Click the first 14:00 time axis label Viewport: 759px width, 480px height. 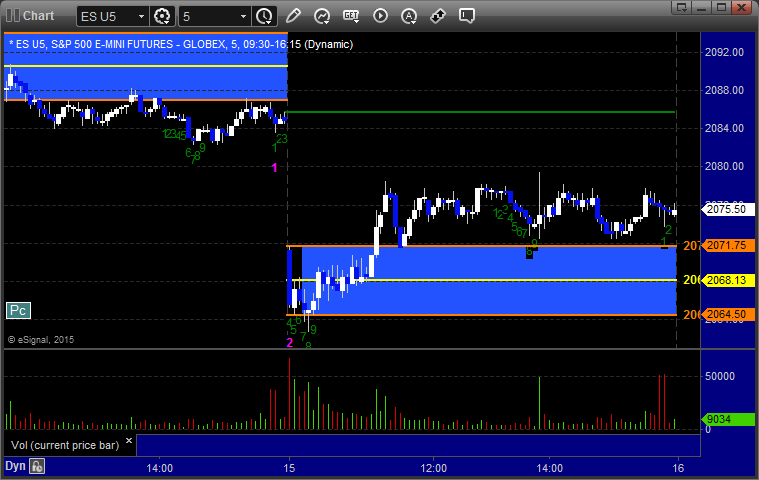tap(160, 468)
